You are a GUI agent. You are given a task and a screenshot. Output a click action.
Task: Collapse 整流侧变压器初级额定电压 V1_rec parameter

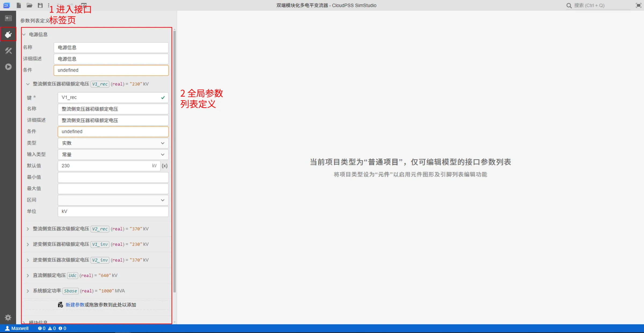[x=28, y=84]
